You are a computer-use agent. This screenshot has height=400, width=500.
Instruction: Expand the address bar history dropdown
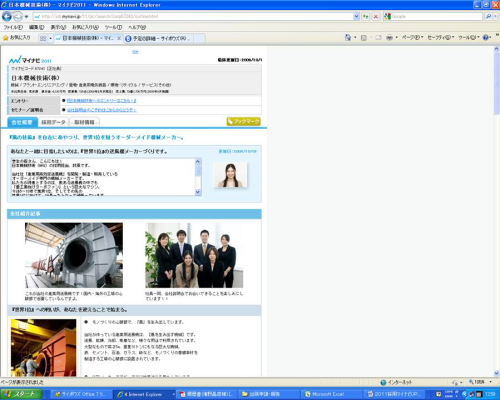coord(356,16)
